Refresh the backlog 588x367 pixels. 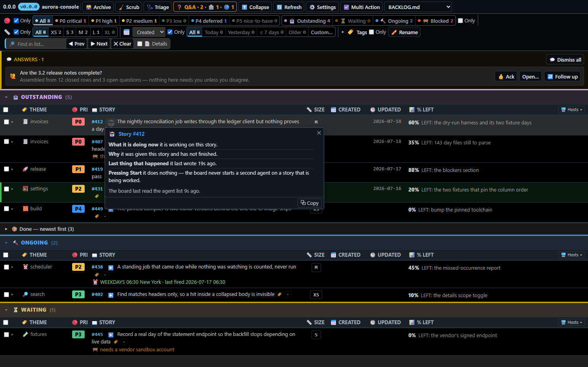[x=289, y=7]
